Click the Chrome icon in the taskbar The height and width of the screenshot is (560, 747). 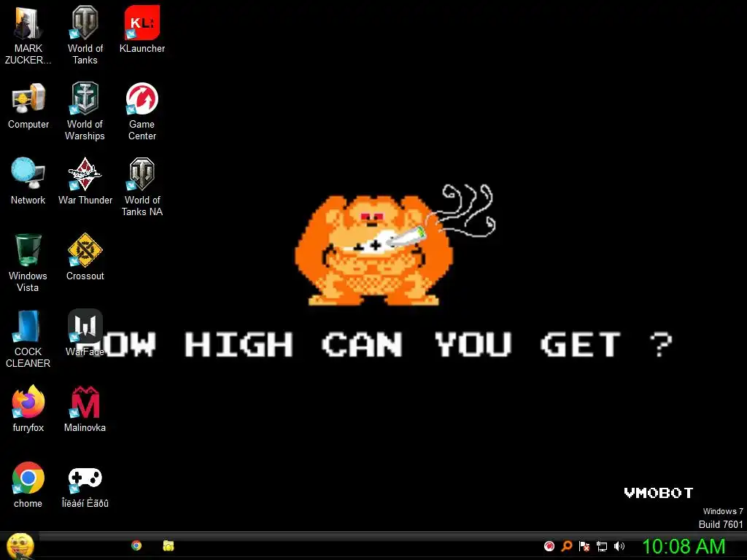coord(136,545)
